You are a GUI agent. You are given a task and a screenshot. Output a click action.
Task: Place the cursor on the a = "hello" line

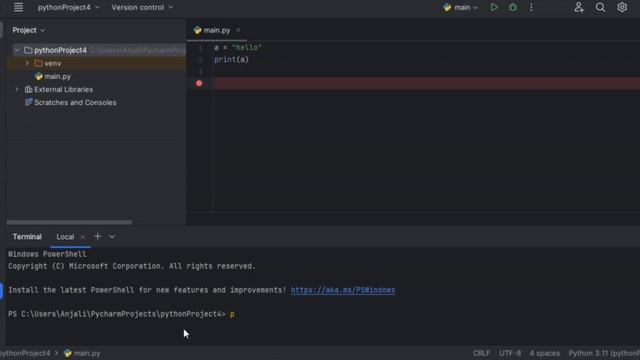coord(238,48)
